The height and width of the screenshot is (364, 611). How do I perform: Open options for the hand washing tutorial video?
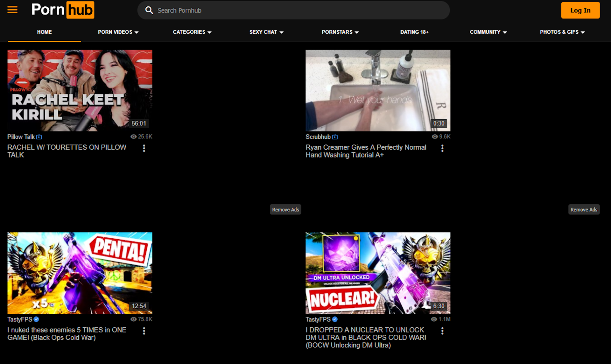(442, 148)
